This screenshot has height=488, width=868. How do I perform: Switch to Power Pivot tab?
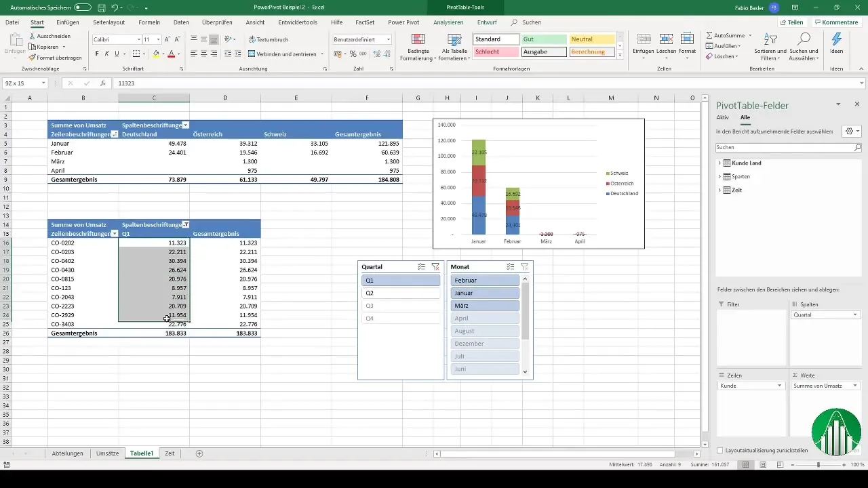tap(403, 22)
